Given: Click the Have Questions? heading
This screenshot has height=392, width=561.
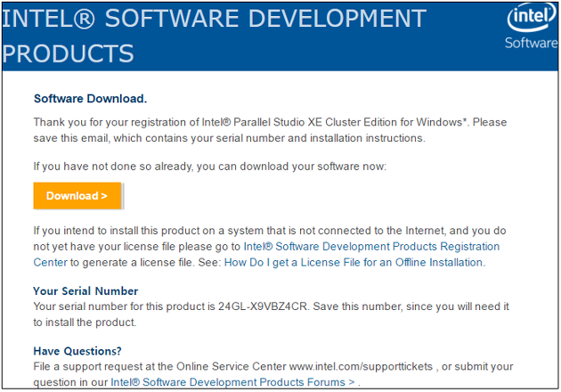Looking at the screenshot, I should click(x=77, y=351).
